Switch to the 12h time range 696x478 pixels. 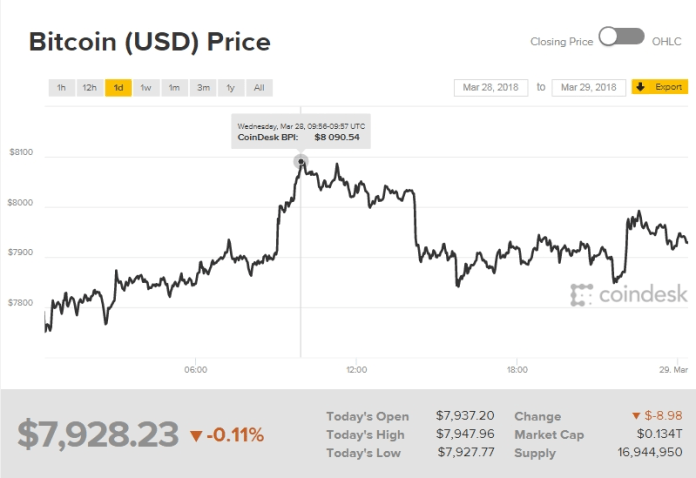click(x=89, y=88)
